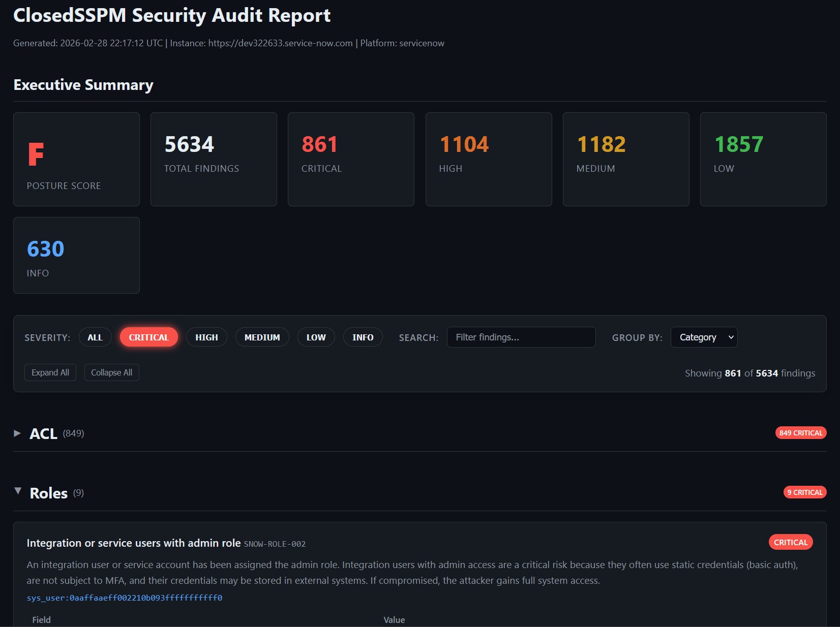Screen dimensions: 840x627
Task: Show INFO severity findings only
Action: pyautogui.click(x=363, y=337)
